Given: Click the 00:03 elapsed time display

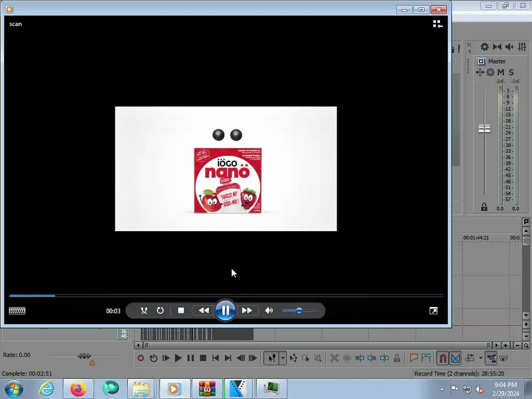Looking at the screenshot, I should (113, 311).
